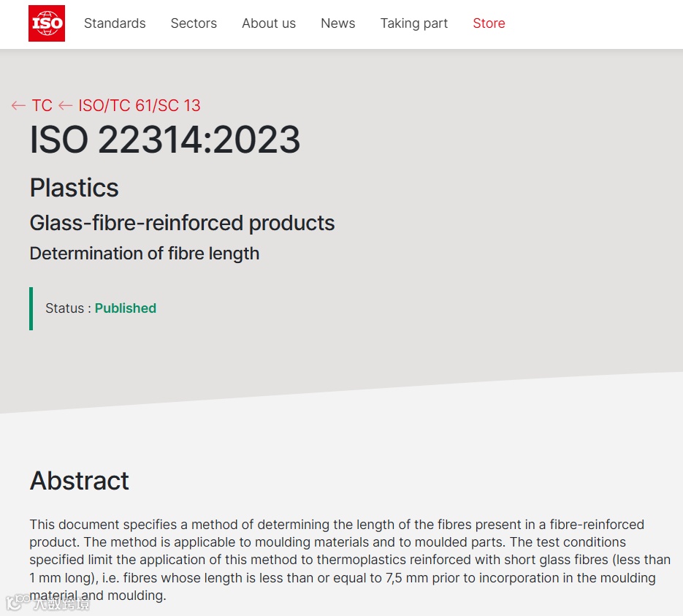This screenshot has width=683, height=616.
Task: Click the Plastics heading
Action: pyautogui.click(x=74, y=188)
